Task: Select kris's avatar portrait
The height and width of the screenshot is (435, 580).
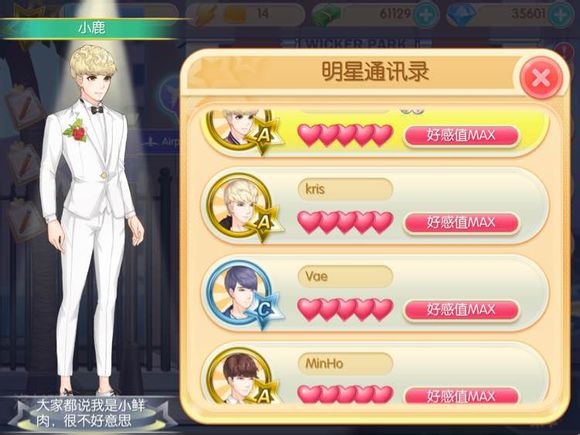Action: click(239, 206)
